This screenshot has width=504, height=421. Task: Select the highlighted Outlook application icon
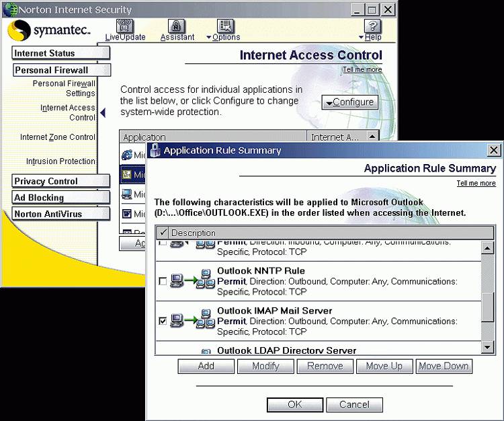(126, 175)
